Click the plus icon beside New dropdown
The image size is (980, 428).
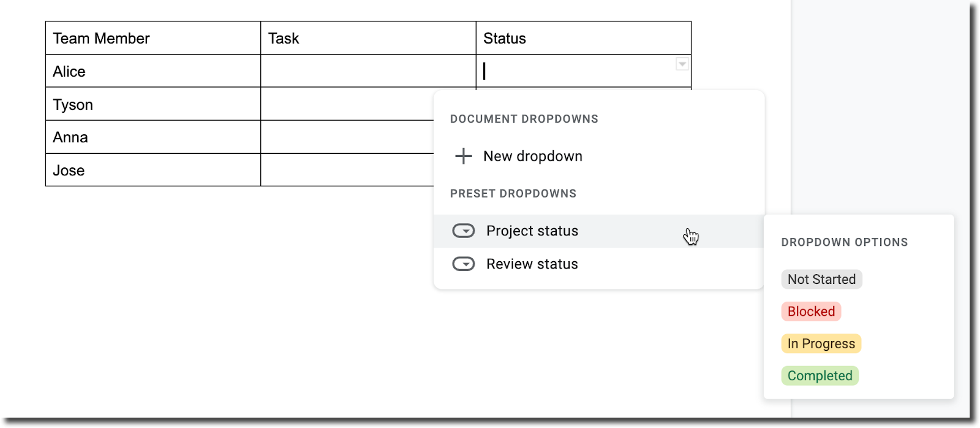(x=464, y=156)
